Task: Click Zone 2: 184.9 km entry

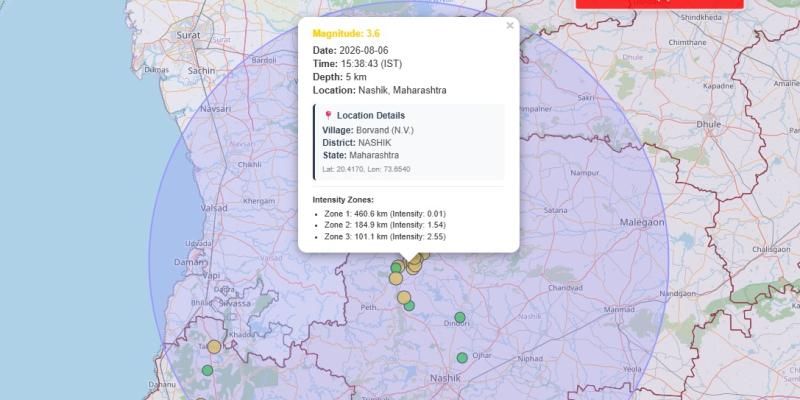Action: [385, 225]
